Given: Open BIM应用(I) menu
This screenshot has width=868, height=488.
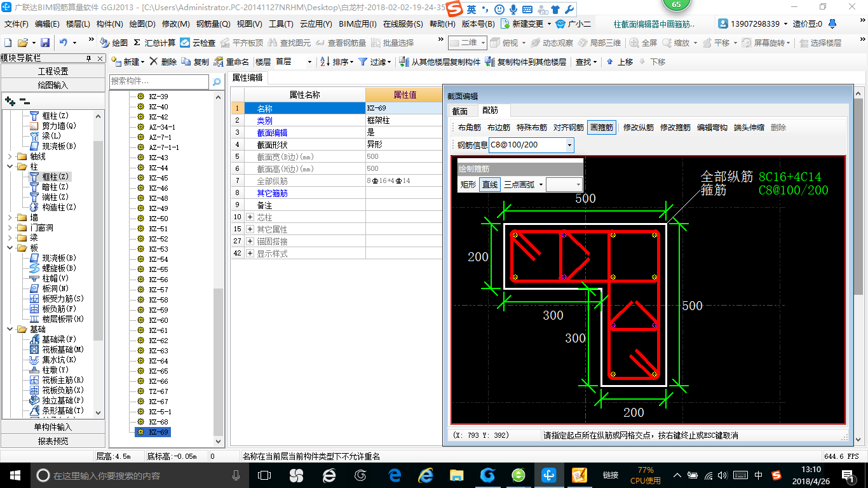Looking at the screenshot, I should click(x=358, y=24).
